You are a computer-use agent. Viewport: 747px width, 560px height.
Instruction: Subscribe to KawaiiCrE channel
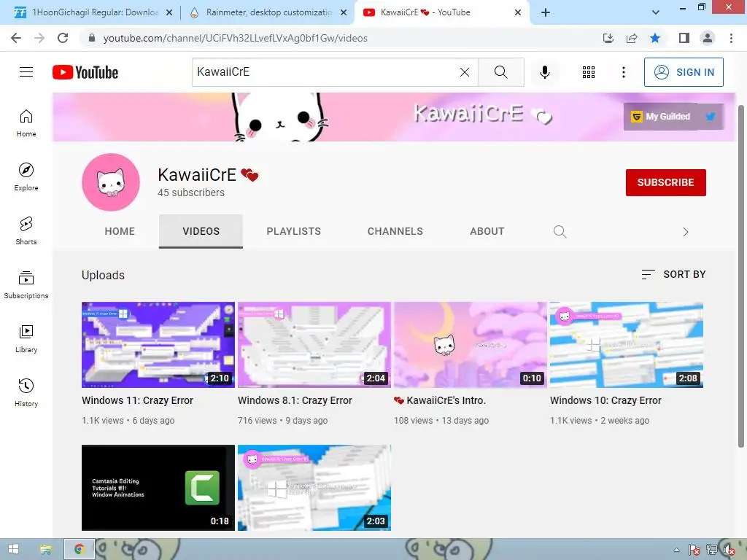(665, 182)
